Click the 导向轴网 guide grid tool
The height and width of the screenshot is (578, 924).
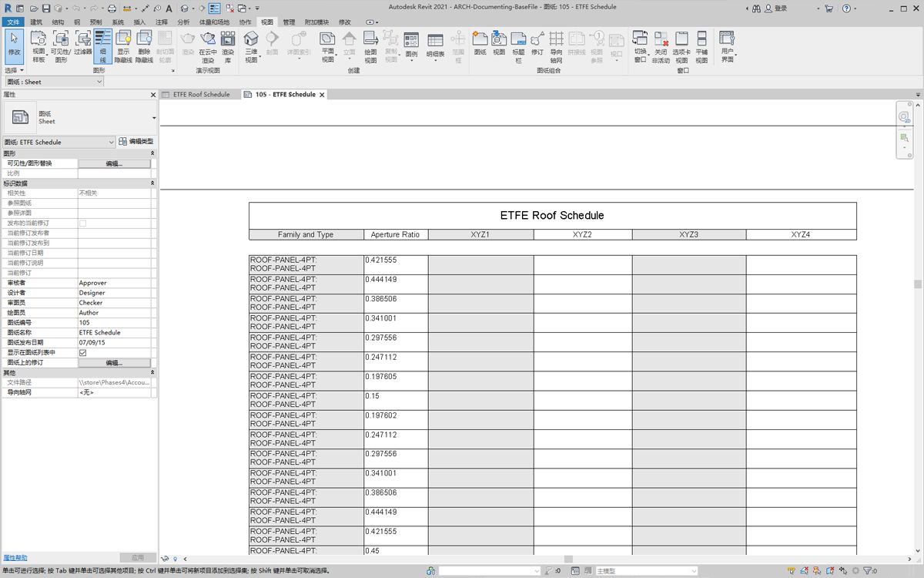pyautogui.click(x=556, y=46)
